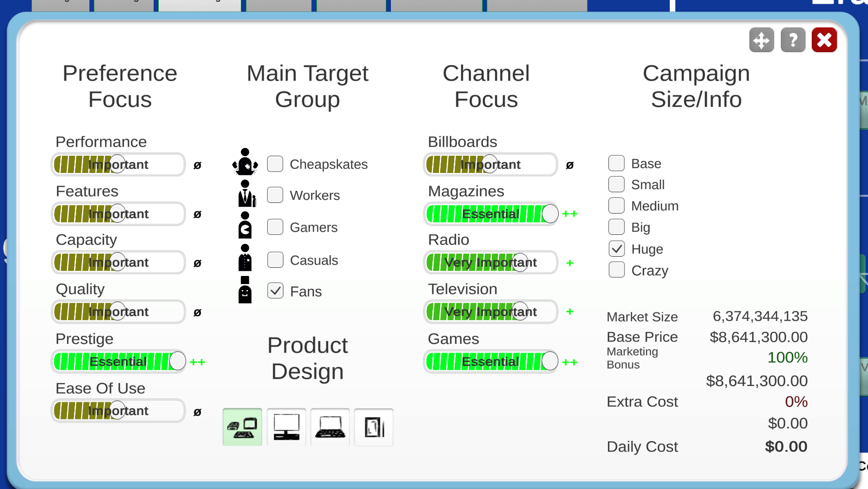868x489 pixels.
Task: Click the Prestige slider handle set to Essential
Action: (x=177, y=361)
